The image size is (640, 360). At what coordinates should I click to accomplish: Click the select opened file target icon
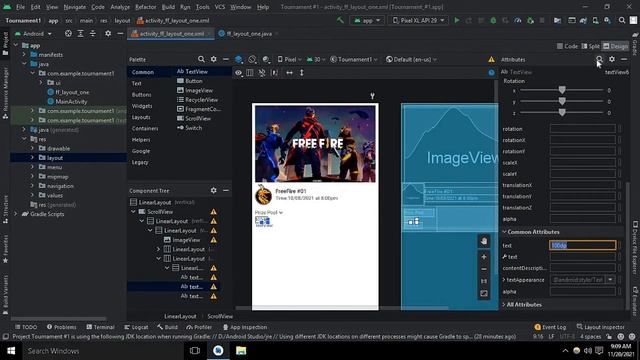[68, 33]
